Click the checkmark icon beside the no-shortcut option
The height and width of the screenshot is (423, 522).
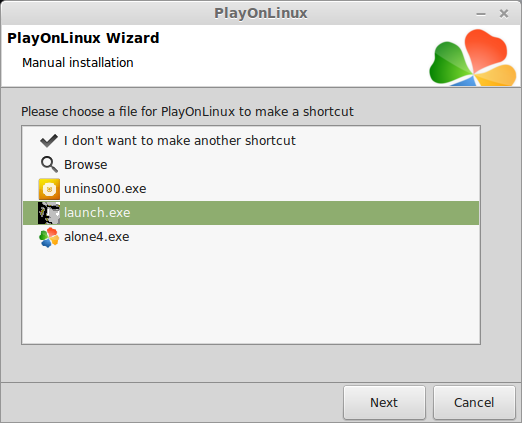click(x=49, y=141)
